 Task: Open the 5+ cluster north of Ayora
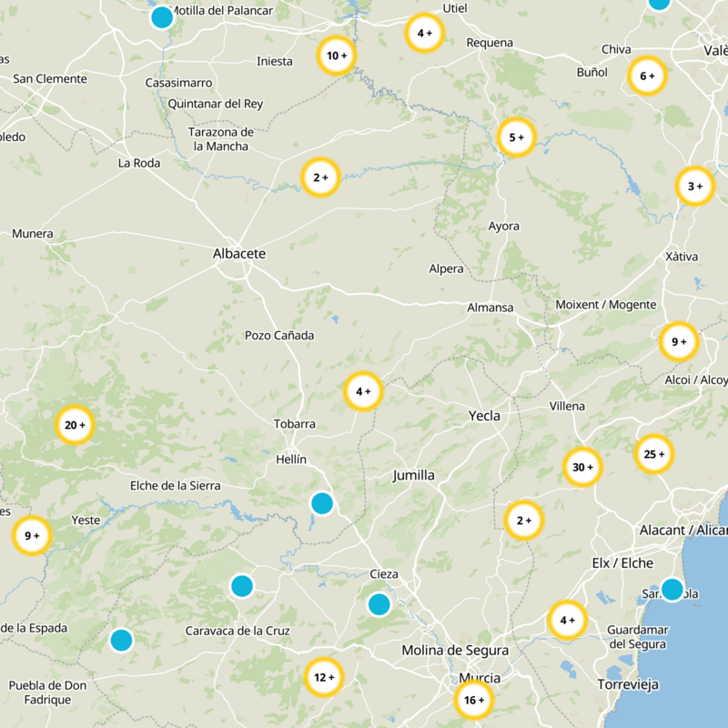coord(516,137)
